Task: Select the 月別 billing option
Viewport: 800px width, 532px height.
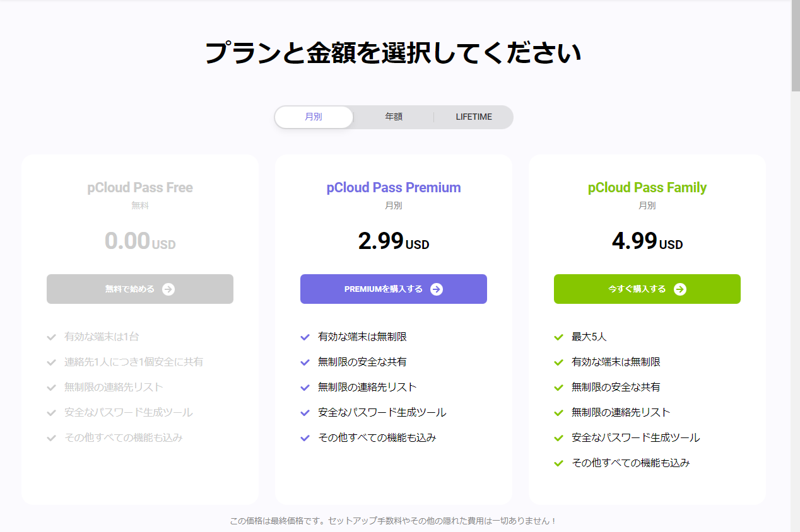Action: pos(314,117)
